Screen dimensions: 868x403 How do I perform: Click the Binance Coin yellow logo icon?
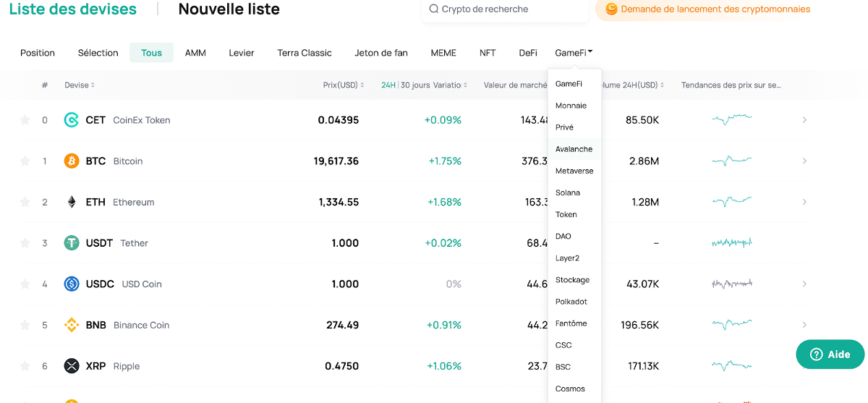pos(72,325)
